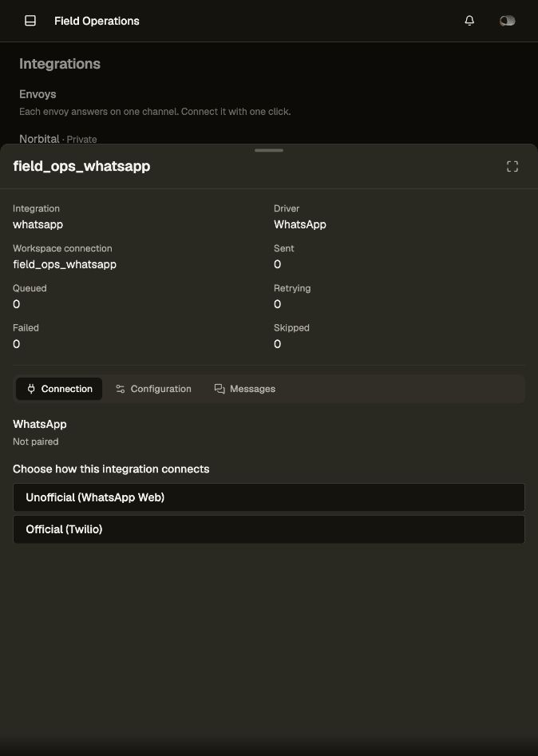538x756 pixels.
Task: Open the Messages tab
Action: (245, 389)
